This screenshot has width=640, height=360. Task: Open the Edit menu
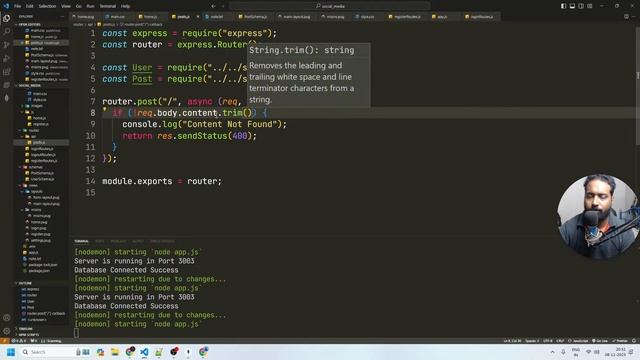point(30,6)
